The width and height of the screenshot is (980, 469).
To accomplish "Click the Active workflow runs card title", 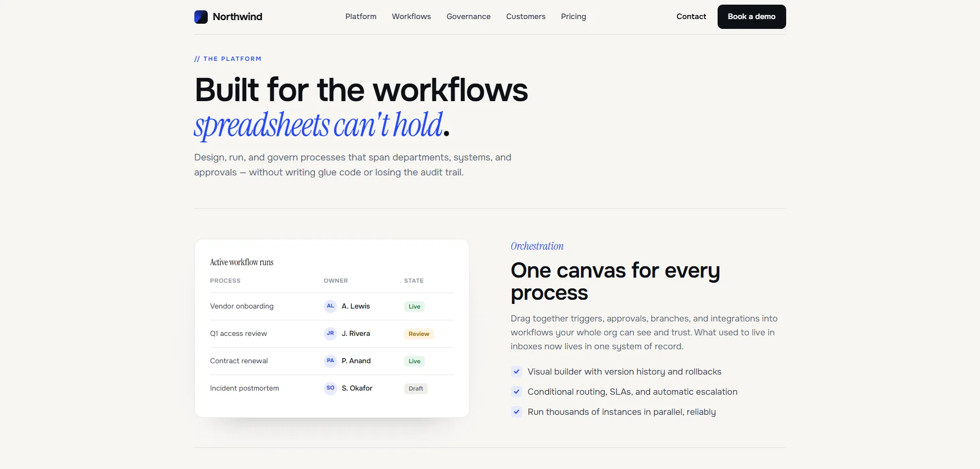I will (242, 262).
